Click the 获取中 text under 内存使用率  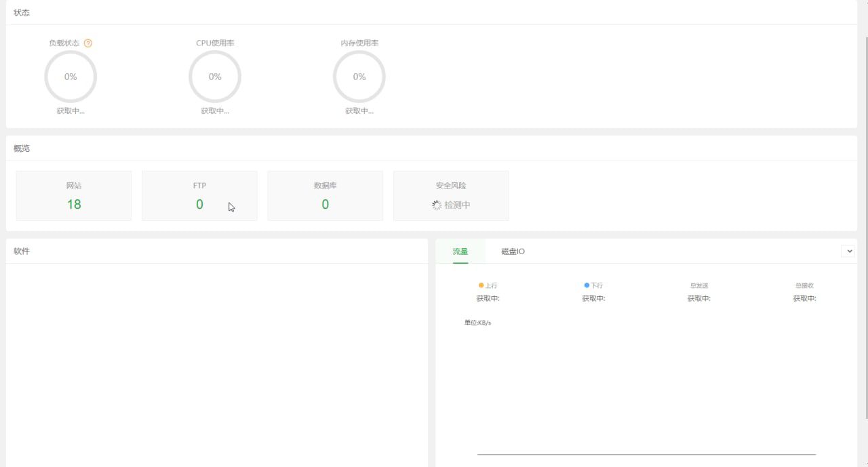(x=359, y=111)
